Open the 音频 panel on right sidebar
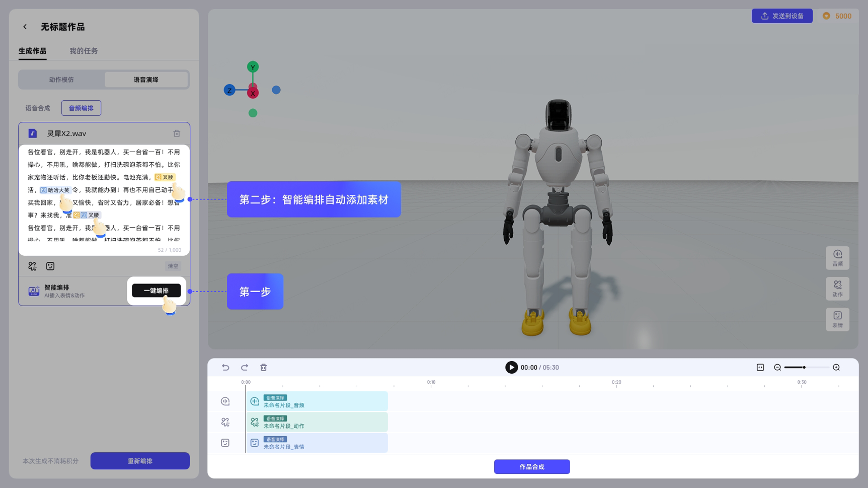The height and width of the screenshot is (488, 868). pos(837,258)
